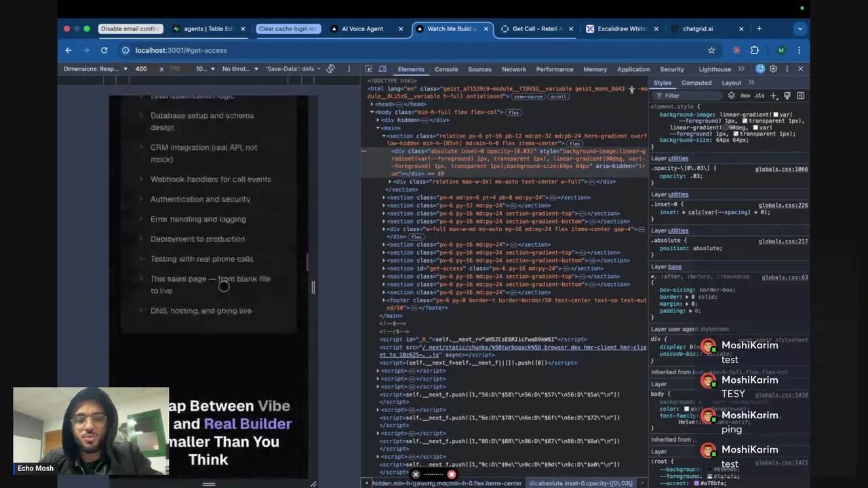Image resolution: width=868 pixels, height=488 pixels.
Task: Toggle computed styles sidebar
Action: click(x=801, y=96)
